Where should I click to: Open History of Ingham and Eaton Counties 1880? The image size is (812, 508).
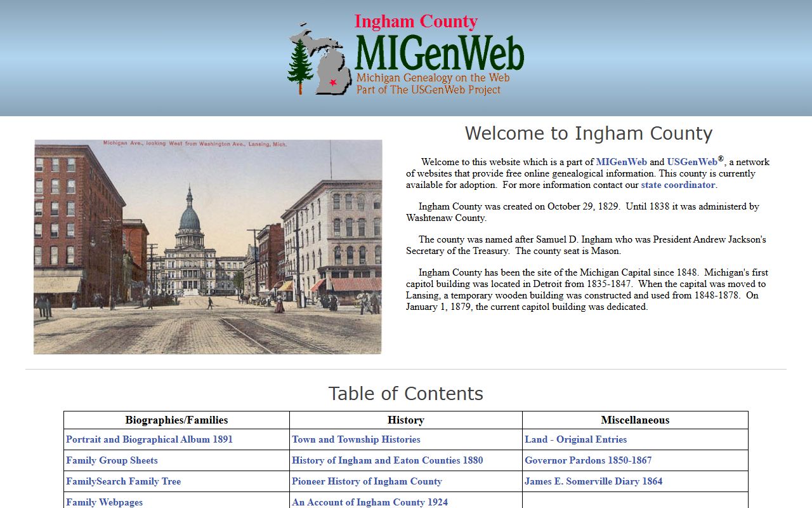[x=387, y=460]
